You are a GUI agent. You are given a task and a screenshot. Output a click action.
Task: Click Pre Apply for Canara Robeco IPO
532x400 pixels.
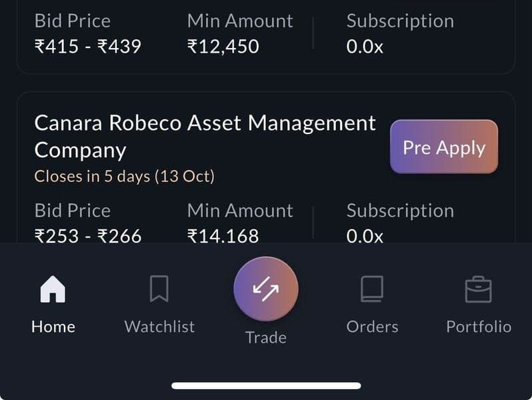click(444, 147)
